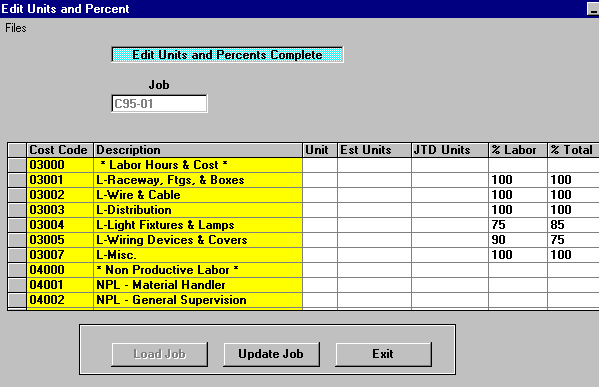Viewport: 599px width, 387px height.
Task: Click % Total cell for NPL - General Supervision
Action: coord(573,300)
